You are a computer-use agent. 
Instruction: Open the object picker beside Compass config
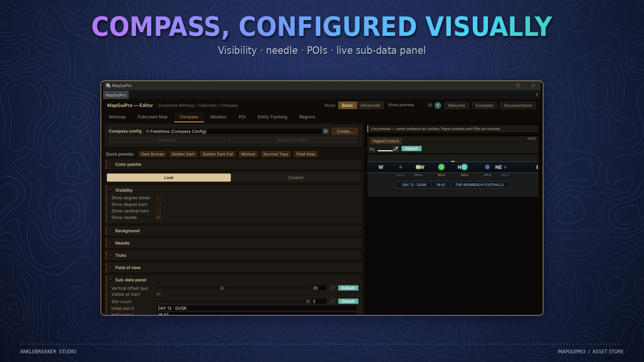coord(325,131)
